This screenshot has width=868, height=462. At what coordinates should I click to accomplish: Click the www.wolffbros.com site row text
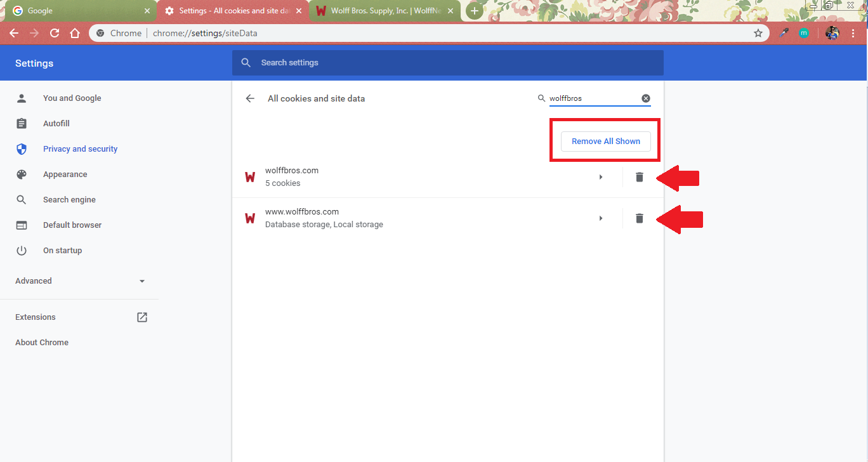[x=302, y=212]
